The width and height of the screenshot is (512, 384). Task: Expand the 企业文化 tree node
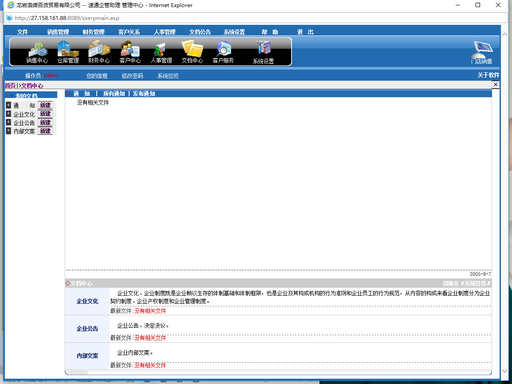tap(9, 114)
